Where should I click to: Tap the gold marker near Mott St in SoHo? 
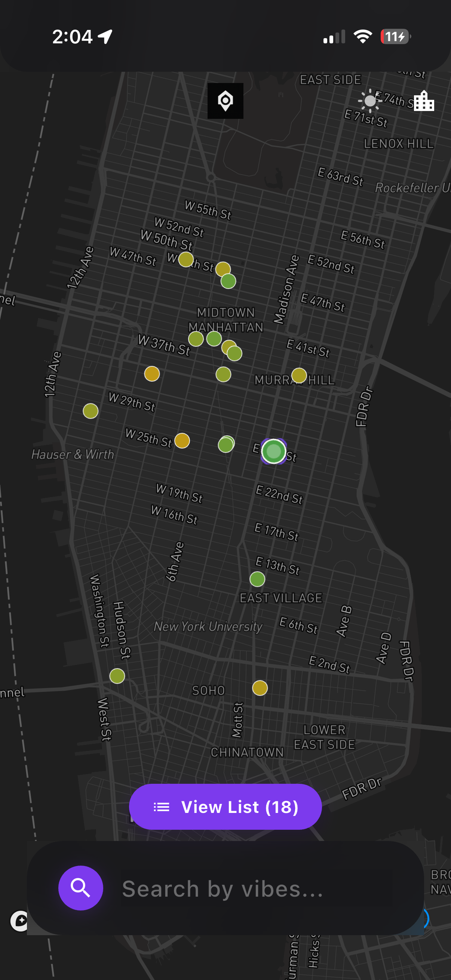(260, 688)
